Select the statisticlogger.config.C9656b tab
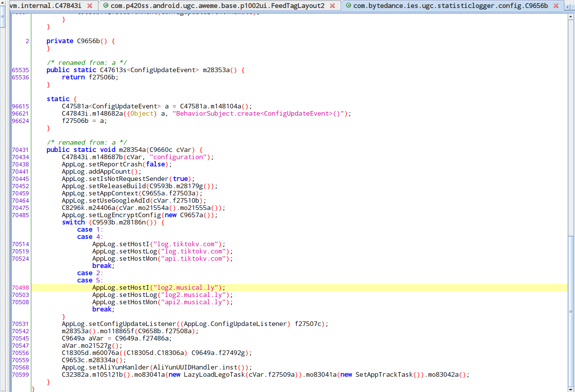Viewport: 575px width, 392px height. pyautogui.click(x=450, y=6)
